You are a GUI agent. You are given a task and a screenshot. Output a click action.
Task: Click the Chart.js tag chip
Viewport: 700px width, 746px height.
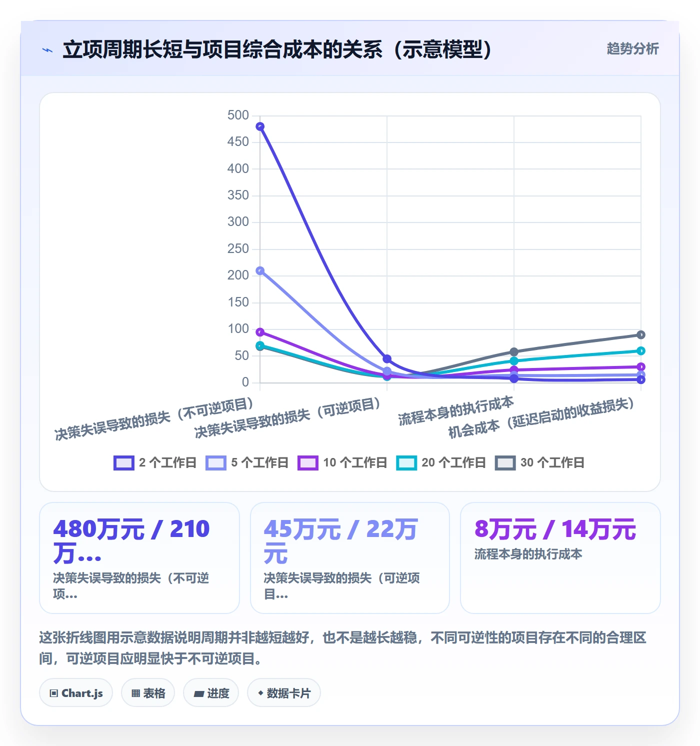(x=76, y=693)
